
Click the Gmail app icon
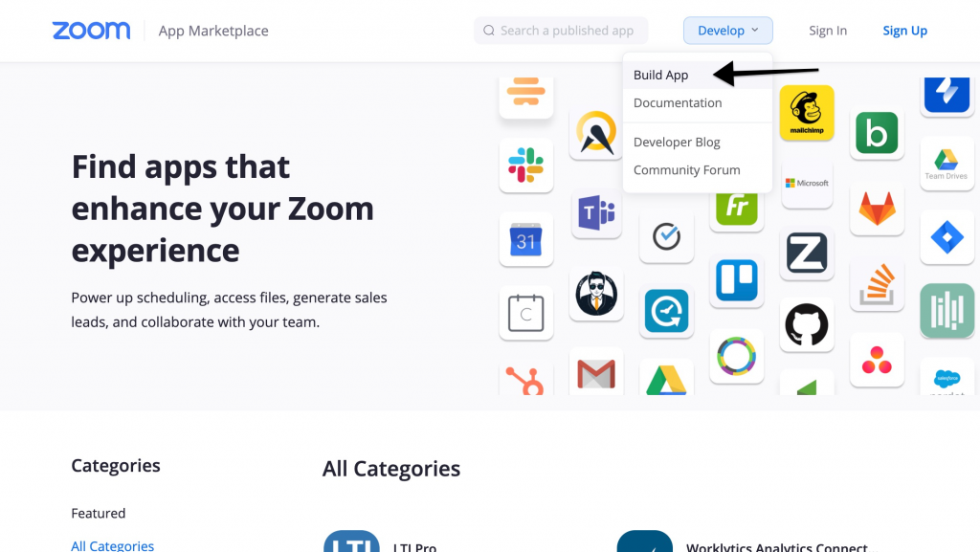(596, 373)
